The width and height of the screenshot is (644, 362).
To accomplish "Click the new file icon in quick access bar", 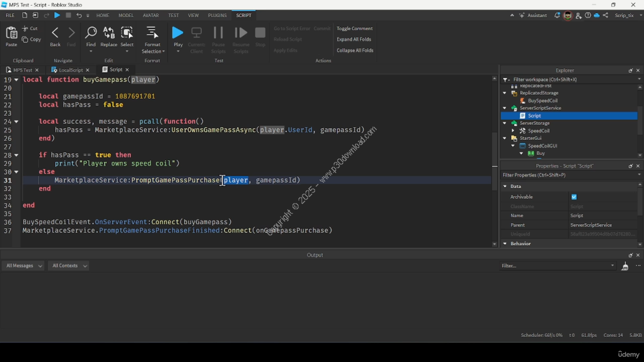I will (25, 15).
